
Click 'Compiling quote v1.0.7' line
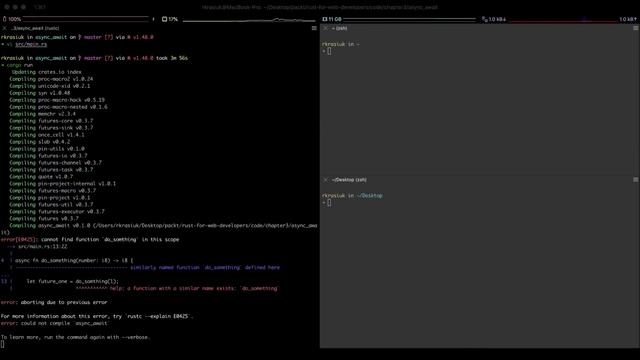(41, 177)
